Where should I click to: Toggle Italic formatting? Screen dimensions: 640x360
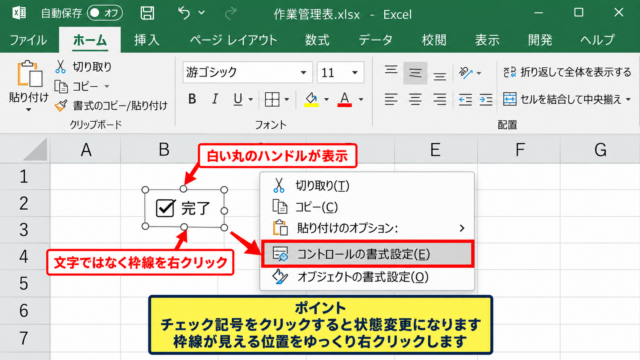tap(215, 99)
